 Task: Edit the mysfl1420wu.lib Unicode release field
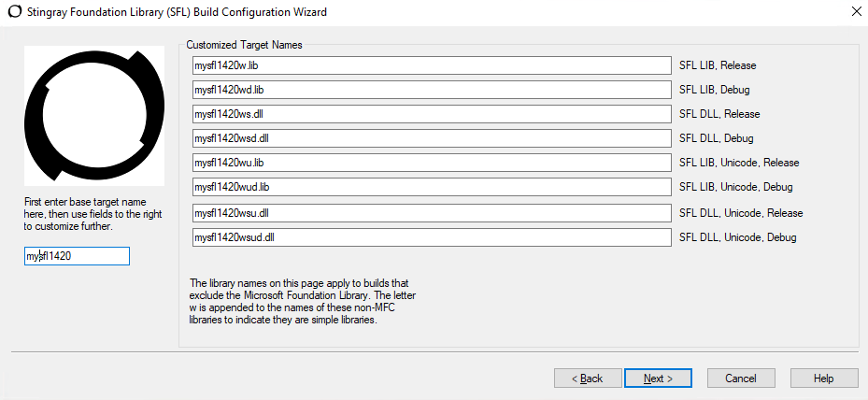tap(432, 163)
